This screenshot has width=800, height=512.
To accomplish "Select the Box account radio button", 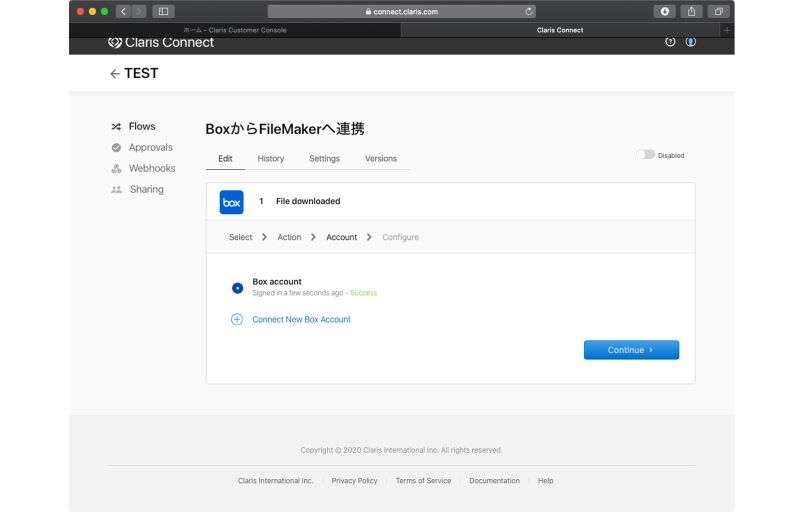I will [237, 288].
